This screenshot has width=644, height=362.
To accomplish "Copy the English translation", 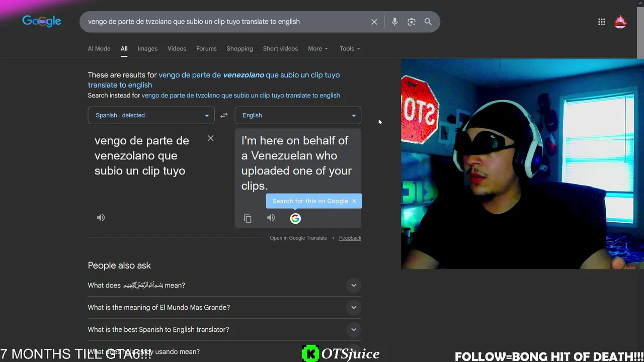I will click(x=248, y=218).
